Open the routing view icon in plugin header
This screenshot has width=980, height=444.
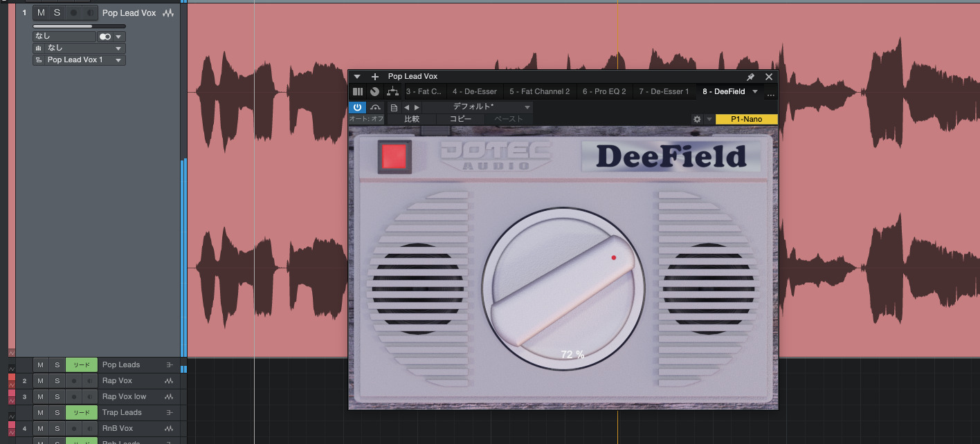[x=392, y=91]
